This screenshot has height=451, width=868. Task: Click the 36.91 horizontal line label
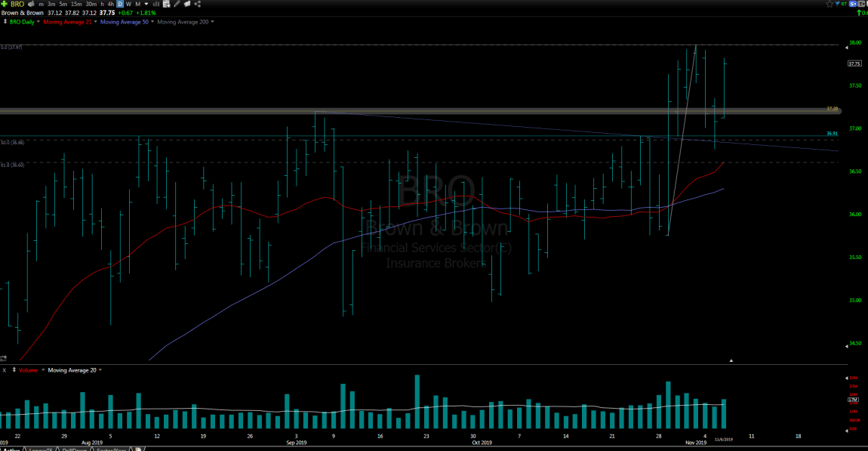coord(832,134)
